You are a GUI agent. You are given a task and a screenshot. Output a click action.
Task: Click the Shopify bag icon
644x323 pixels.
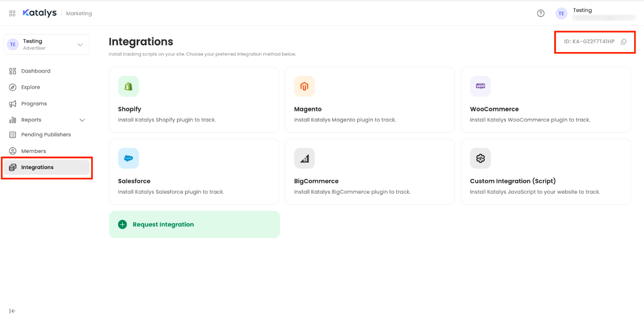coord(128,86)
